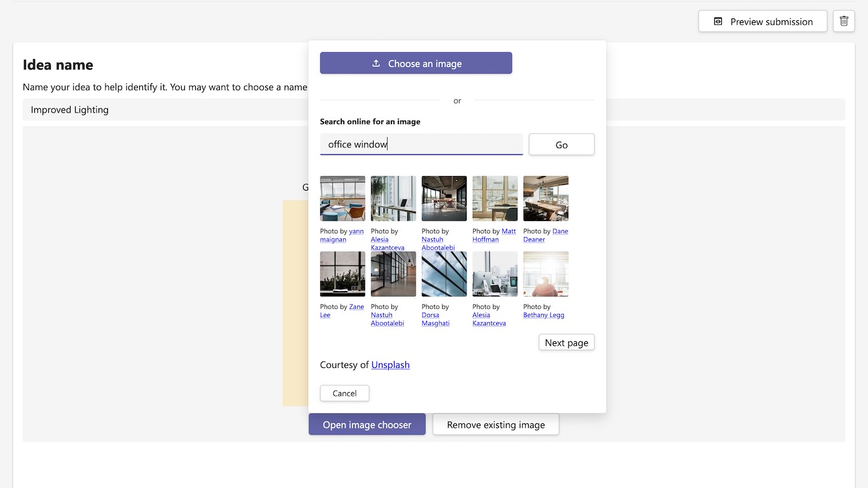Cancel the image chooser dialog
The height and width of the screenshot is (488, 868).
point(344,393)
